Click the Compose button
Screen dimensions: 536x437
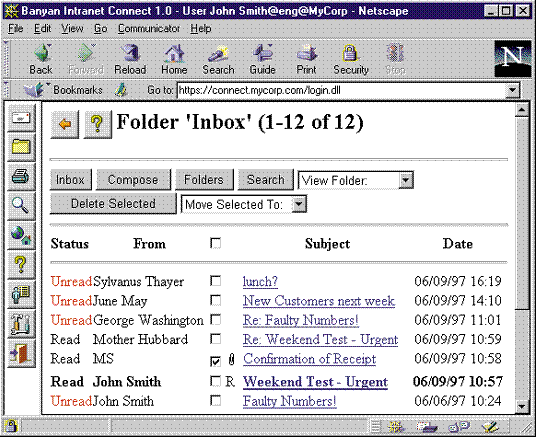[x=133, y=180]
